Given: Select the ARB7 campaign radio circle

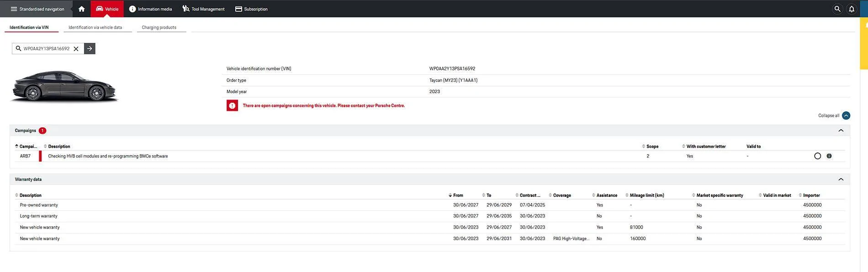Looking at the screenshot, I should pyautogui.click(x=818, y=156).
